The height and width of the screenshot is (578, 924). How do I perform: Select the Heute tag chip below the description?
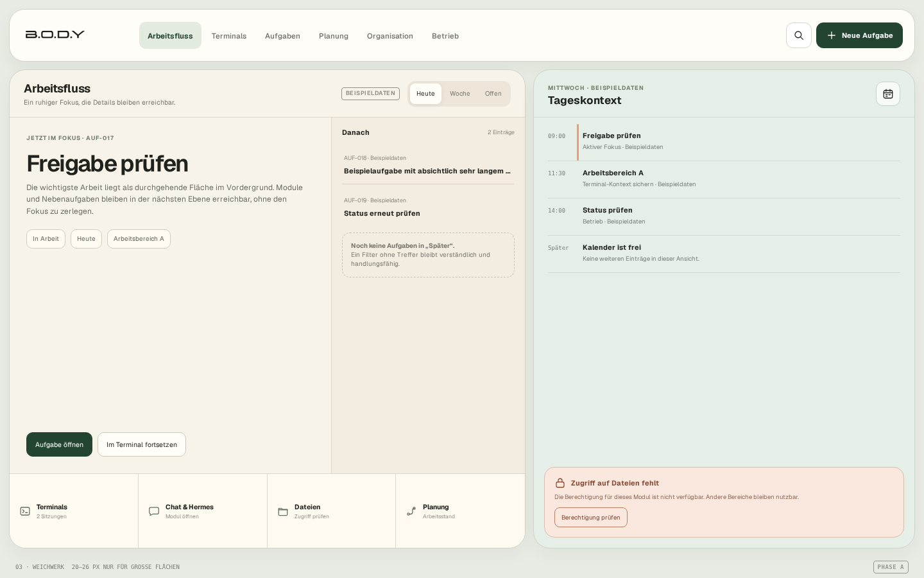coord(86,239)
